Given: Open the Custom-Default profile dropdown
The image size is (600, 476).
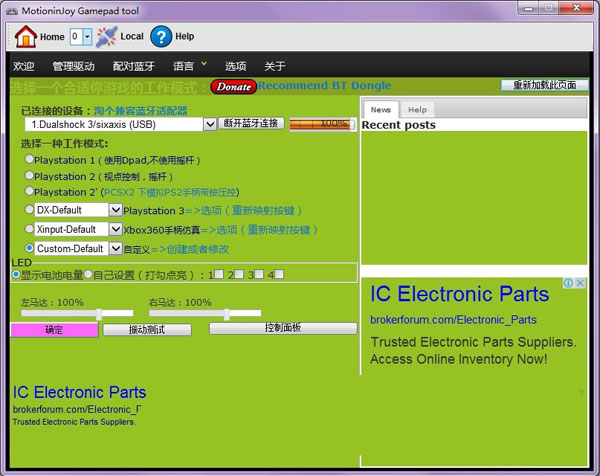Looking at the screenshot, I should pyautogui.click(x=116, y=249).
